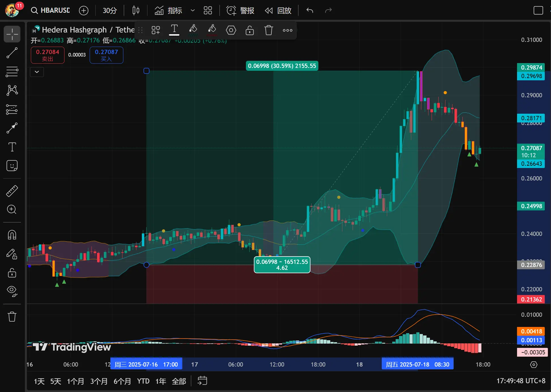Select the 1年 time range

click(x=161, y=381)
